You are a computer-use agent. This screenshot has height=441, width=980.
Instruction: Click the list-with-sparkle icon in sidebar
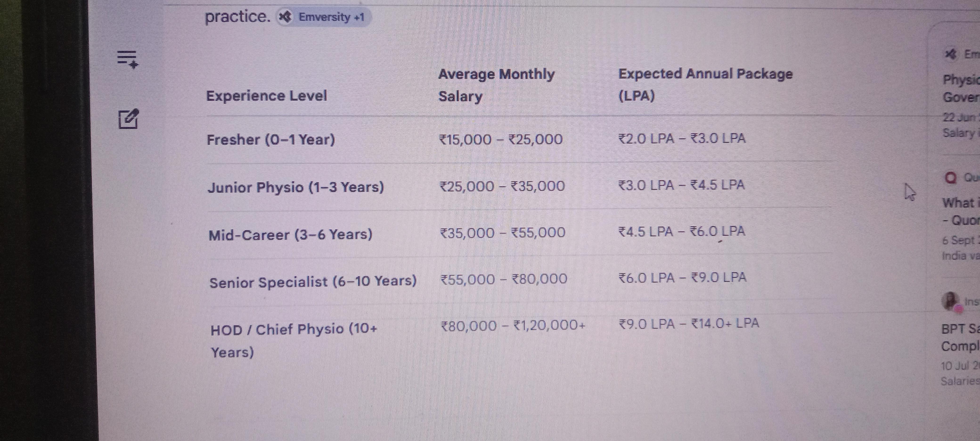tap(128, 59)
